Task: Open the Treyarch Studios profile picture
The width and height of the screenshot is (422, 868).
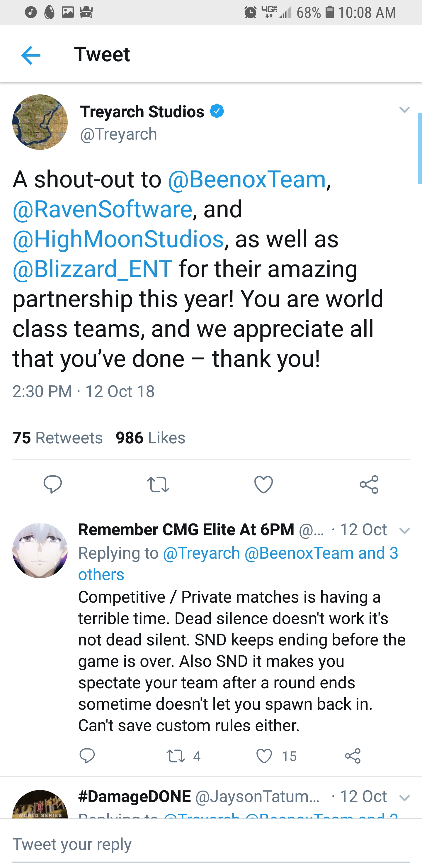Action: pos(40,122)
